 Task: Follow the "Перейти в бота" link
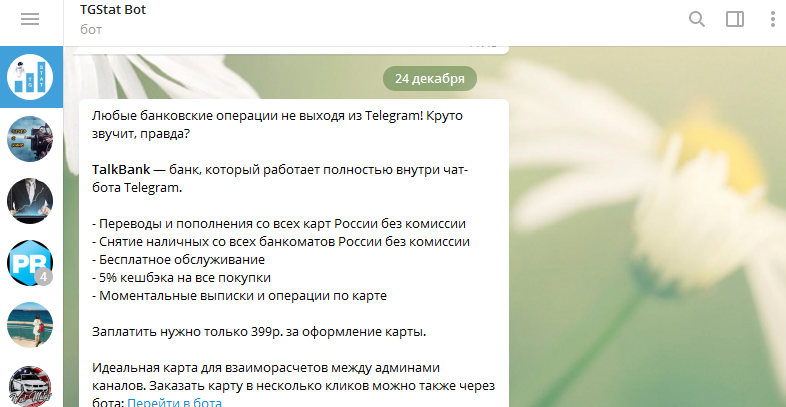[174, 402]
